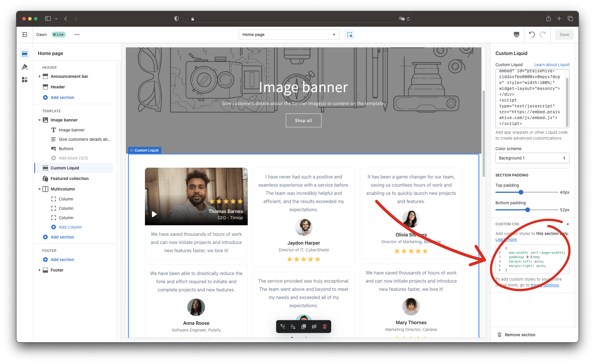Play the Thomas Barnes testimonial video
595x364 pixels.
coord(154,214)
